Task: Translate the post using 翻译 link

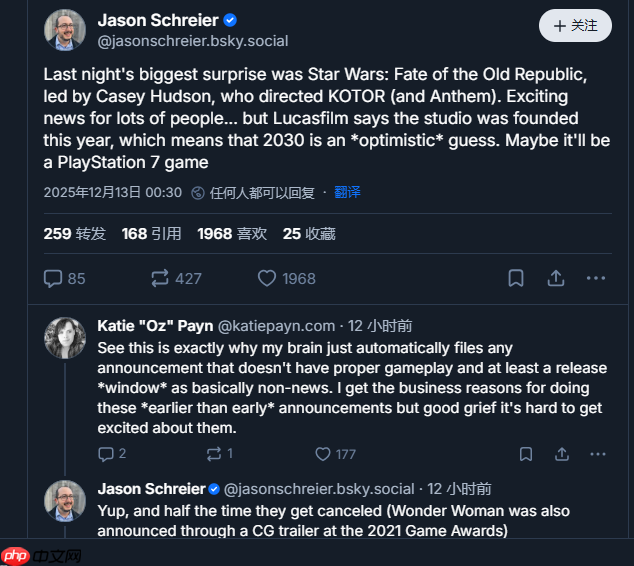Action: click(x=347, y=192)
